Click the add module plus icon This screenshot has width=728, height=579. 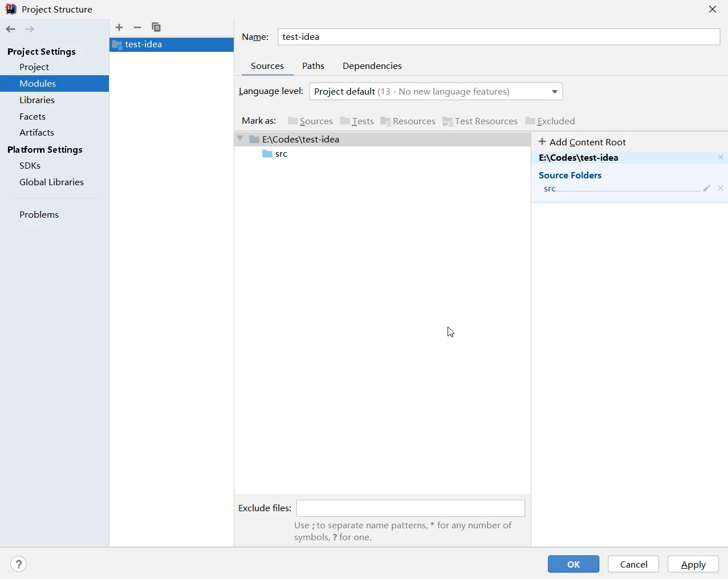pyautogui.click(x=119, y=27)
